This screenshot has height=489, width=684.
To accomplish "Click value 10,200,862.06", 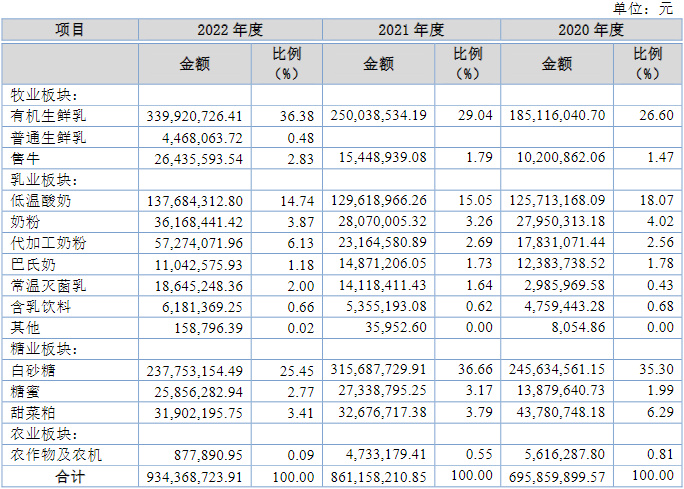I will tap(561, 157).
